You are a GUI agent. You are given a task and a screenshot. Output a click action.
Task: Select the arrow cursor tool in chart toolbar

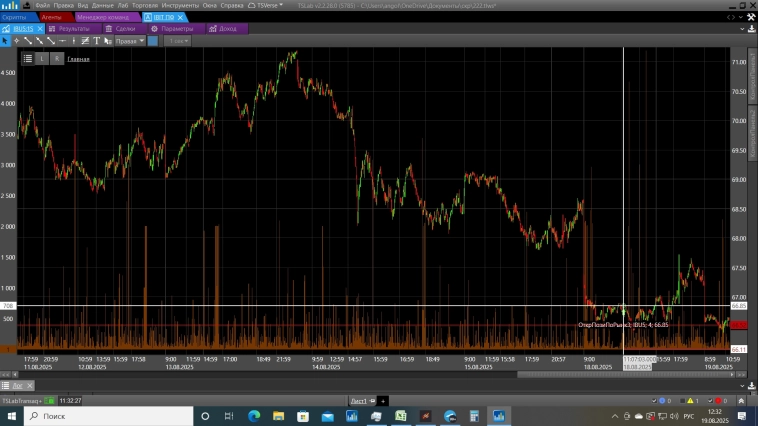(x=5, y=41)
